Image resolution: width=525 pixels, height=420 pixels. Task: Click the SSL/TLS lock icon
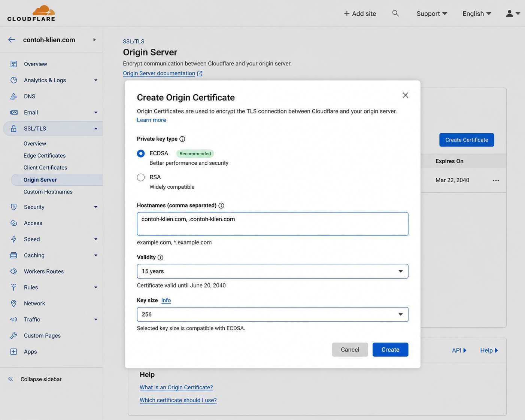(x=13, y=128)
